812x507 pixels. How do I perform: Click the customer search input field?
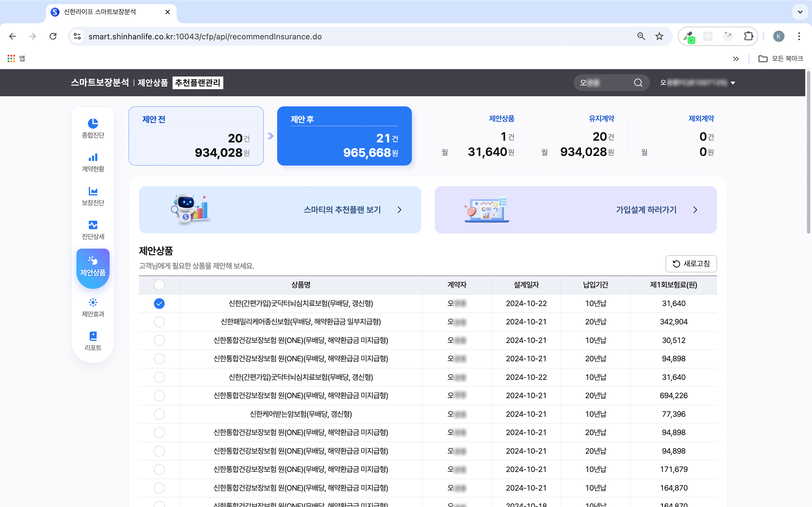click(x=604, y=82)
